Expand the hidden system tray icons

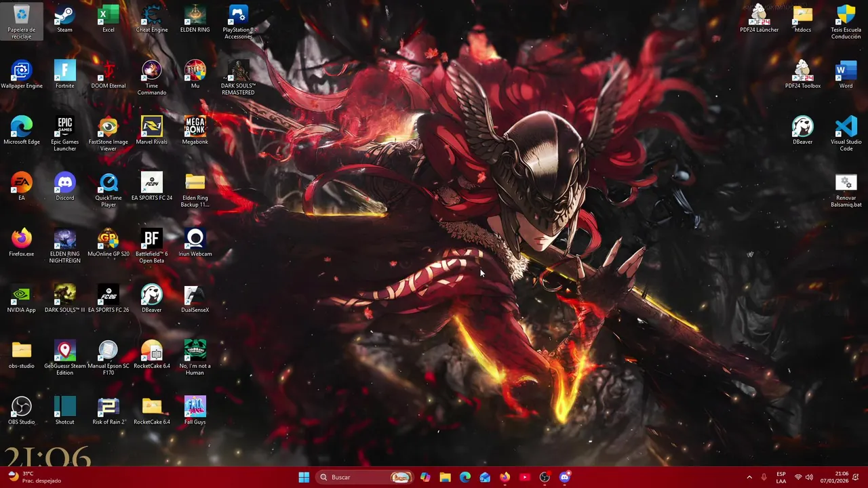(749, 477)
